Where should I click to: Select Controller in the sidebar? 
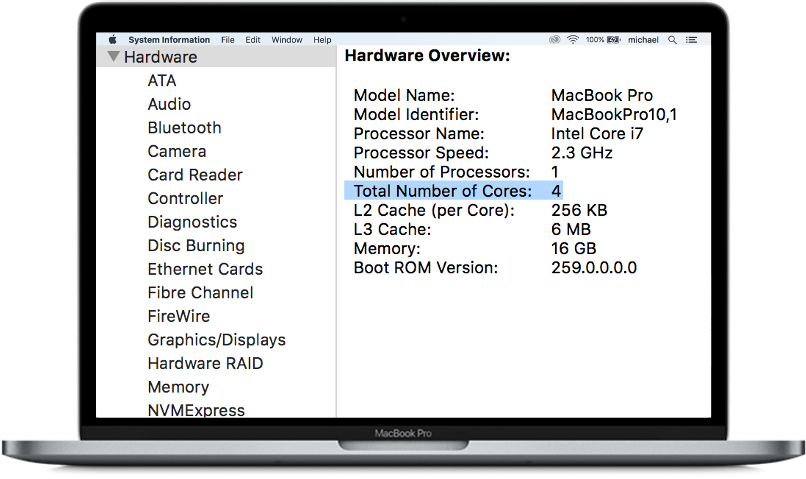[185, 199]
